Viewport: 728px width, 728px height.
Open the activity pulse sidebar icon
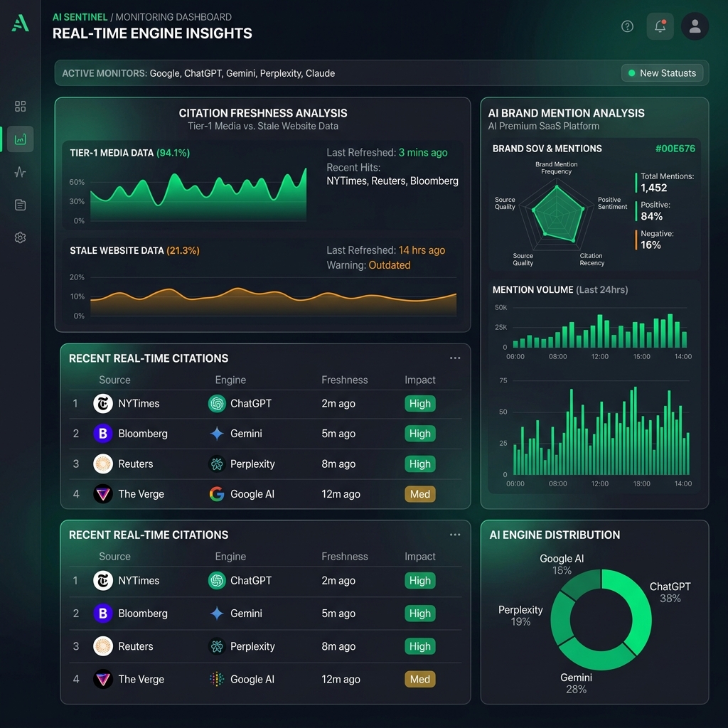tap(20, 172)
